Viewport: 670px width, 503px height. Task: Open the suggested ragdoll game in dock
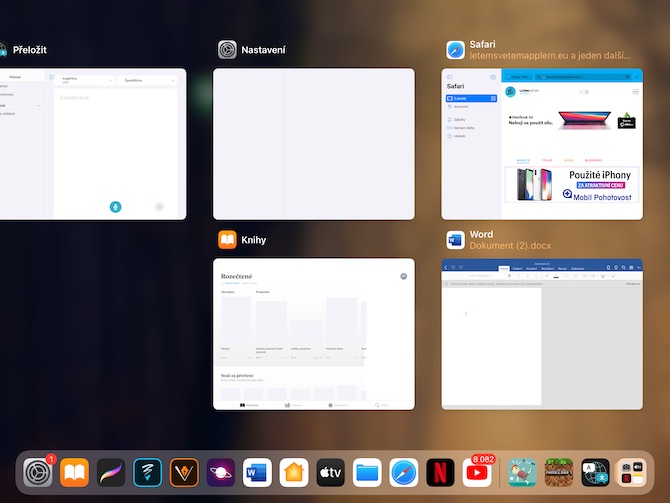point(522,473)
